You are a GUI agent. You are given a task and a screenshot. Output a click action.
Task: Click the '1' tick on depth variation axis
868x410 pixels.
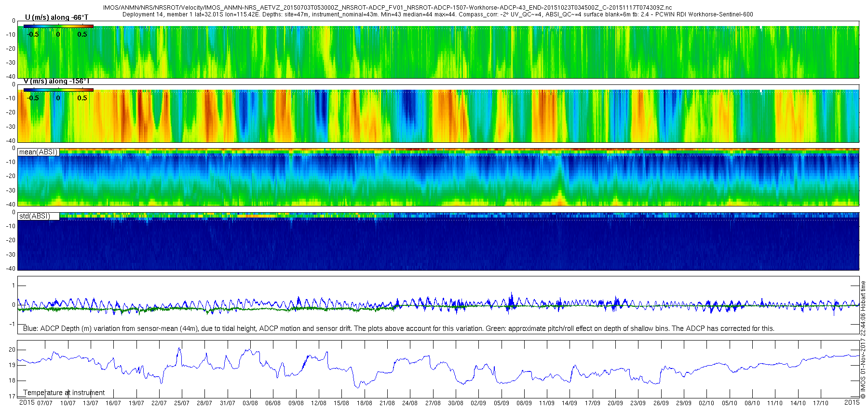(x=14, y=286)
